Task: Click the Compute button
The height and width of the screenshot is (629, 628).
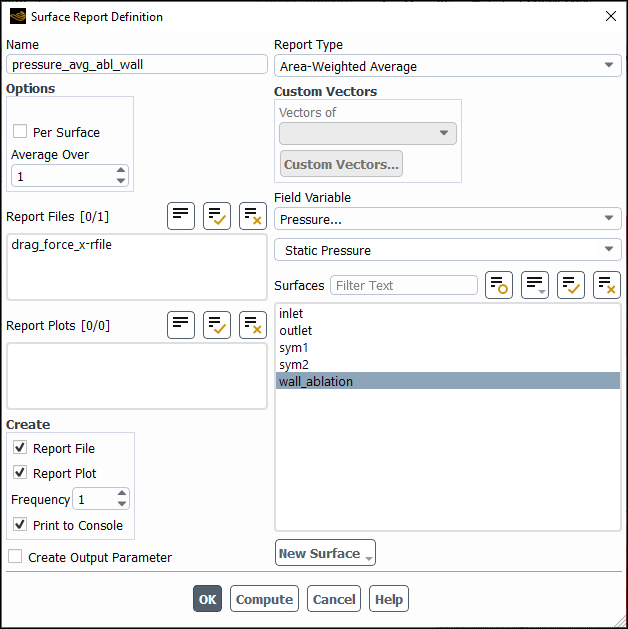Action: pyautogui.click(x=264, y=599)
